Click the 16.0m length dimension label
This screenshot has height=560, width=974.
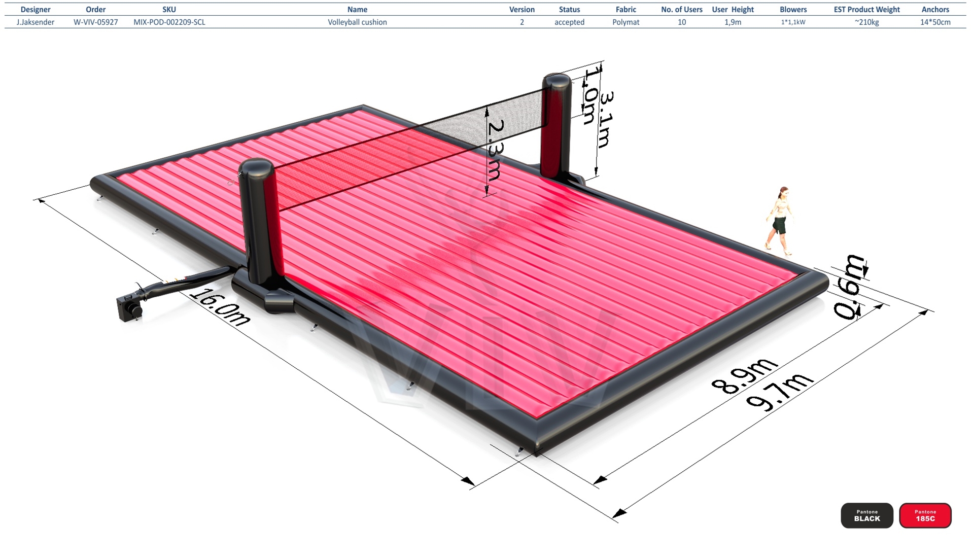click(220, 307)
